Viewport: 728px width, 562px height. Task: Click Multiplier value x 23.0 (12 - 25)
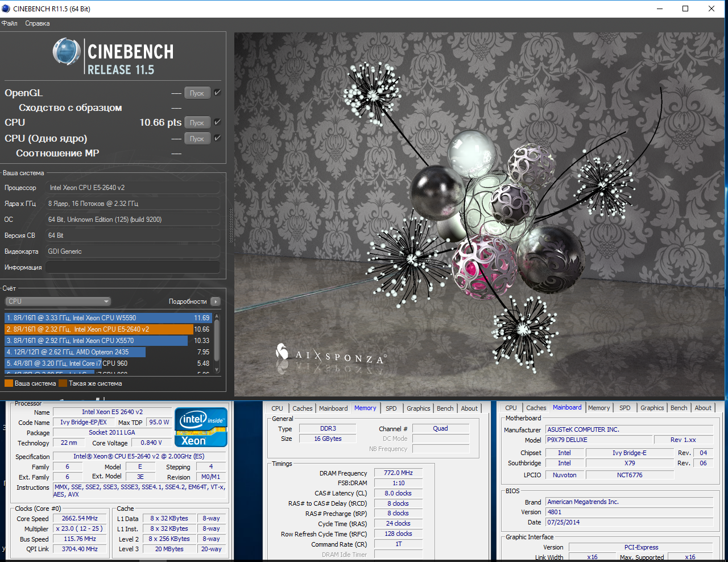(80, 529)
